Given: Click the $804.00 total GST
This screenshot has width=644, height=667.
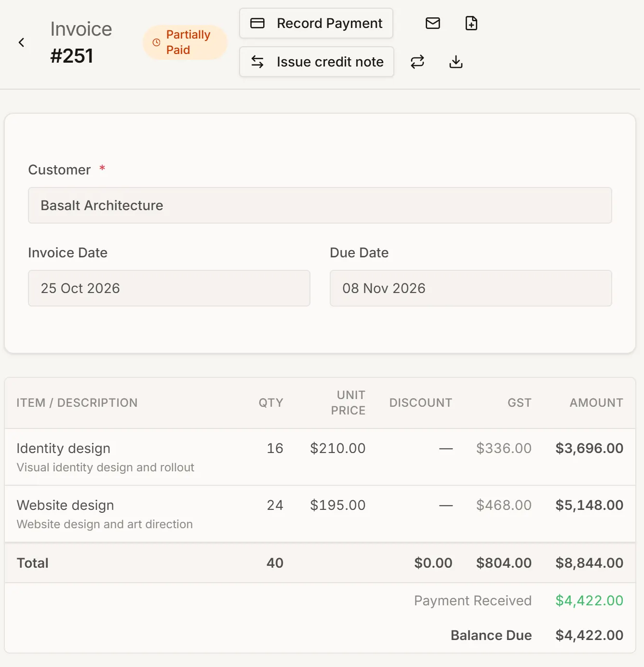Looking at the screenshot, I should pos(504,563).
